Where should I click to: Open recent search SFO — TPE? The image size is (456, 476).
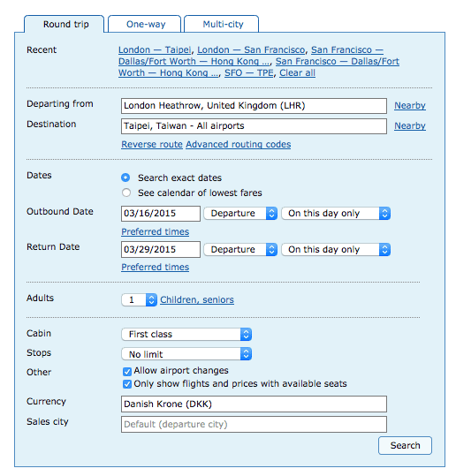(x=249, y=72)
